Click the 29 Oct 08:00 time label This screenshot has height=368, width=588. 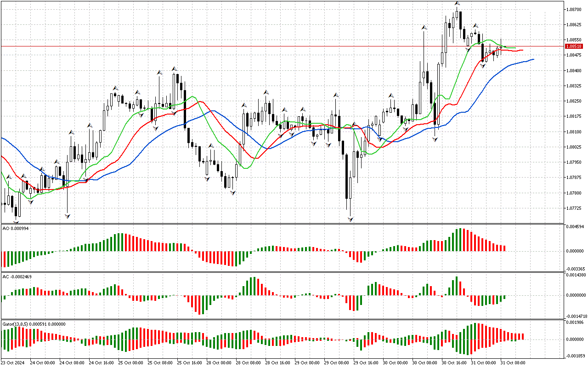point(336,363)
